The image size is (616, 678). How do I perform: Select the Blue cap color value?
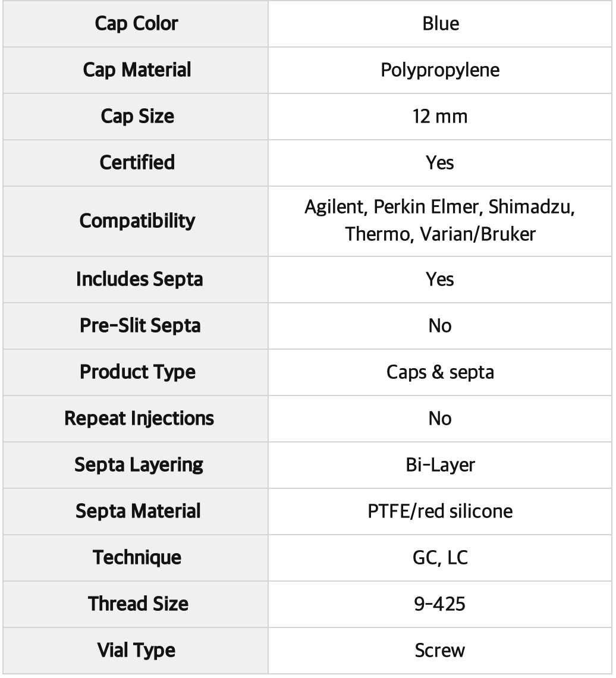(x=440, y=23)
